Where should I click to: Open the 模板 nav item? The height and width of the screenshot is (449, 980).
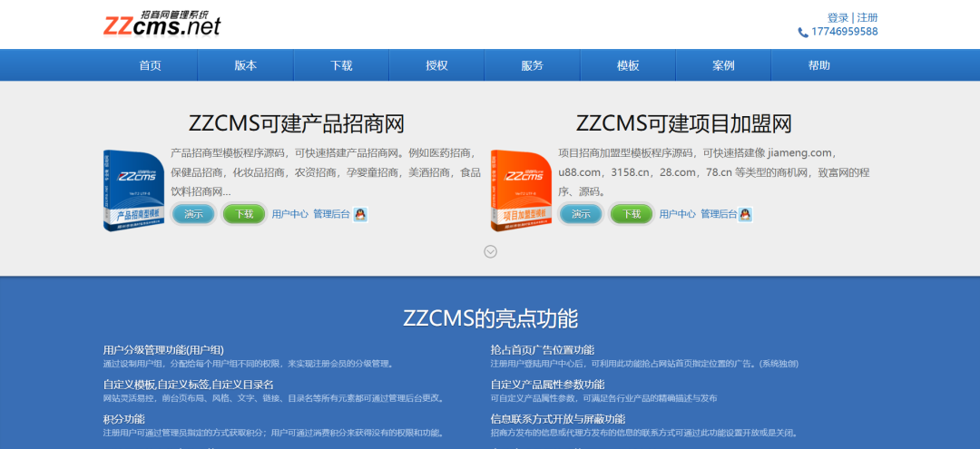tap(628, 65)
